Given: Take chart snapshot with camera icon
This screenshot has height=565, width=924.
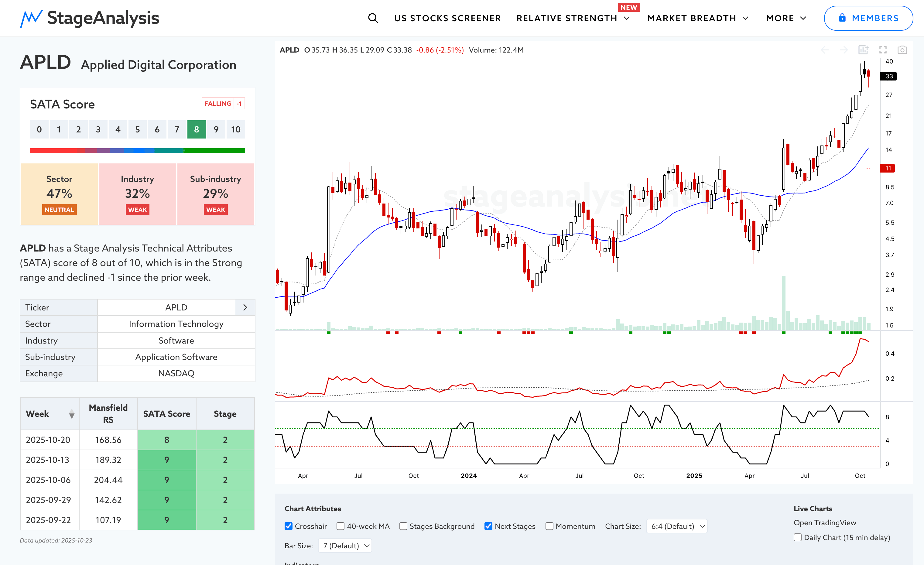Looking at the screenshot, I should tap(902, 50).
